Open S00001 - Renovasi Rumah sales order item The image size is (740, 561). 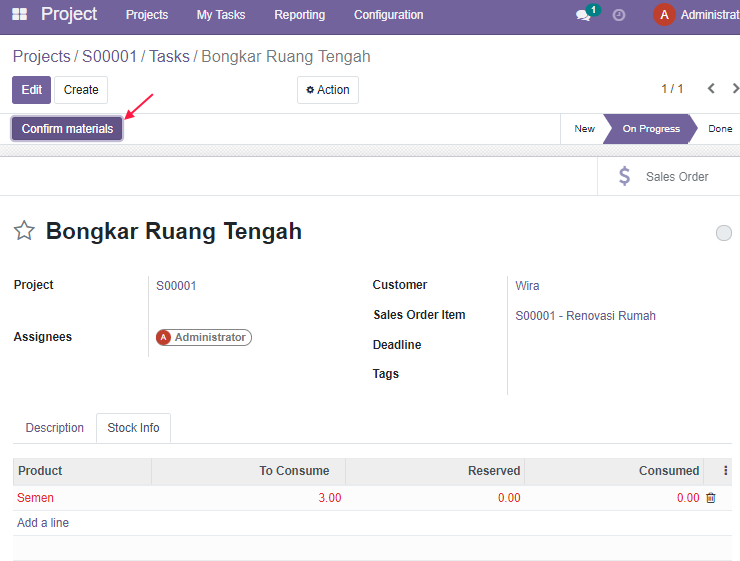pyautogui.click(x=585, y=316)
